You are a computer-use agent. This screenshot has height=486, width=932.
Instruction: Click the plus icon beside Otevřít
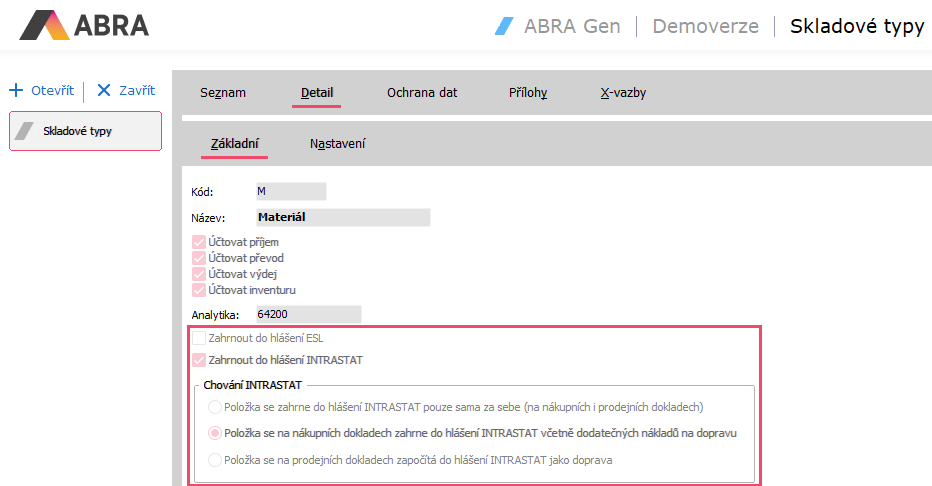(16, 90)
